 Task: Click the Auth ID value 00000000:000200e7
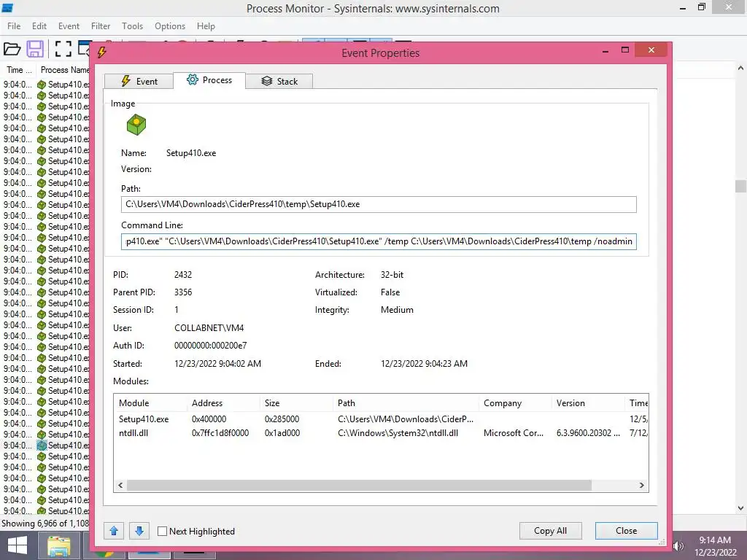pyautogui.click(x=211, y=346)
